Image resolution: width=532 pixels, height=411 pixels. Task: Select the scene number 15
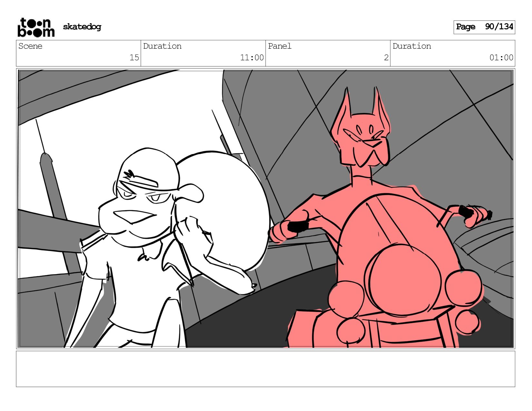click(134, 58)
